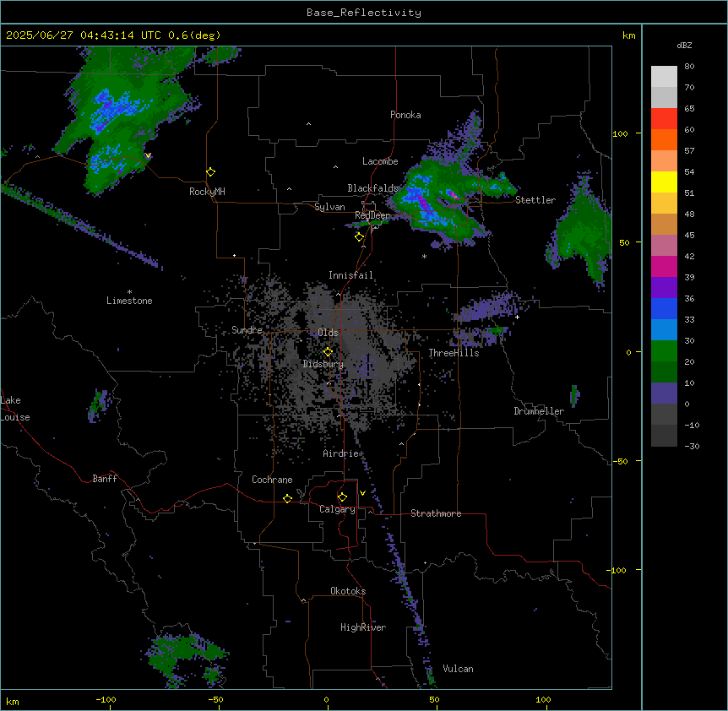Pick the yellow 51-54 dBZ legend swatch
This screenshot has height=711, width=728.
point(664,182)
